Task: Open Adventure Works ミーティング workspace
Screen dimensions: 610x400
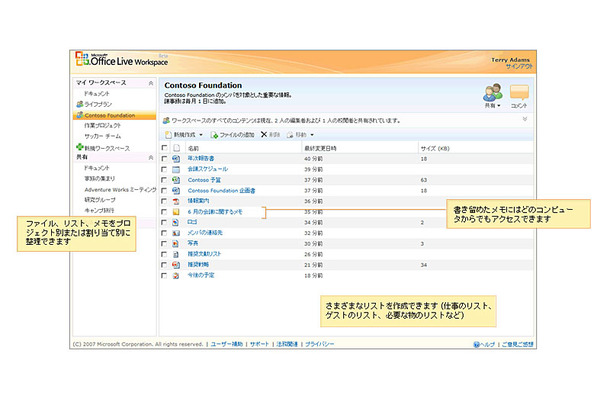Action: point(120,189)
